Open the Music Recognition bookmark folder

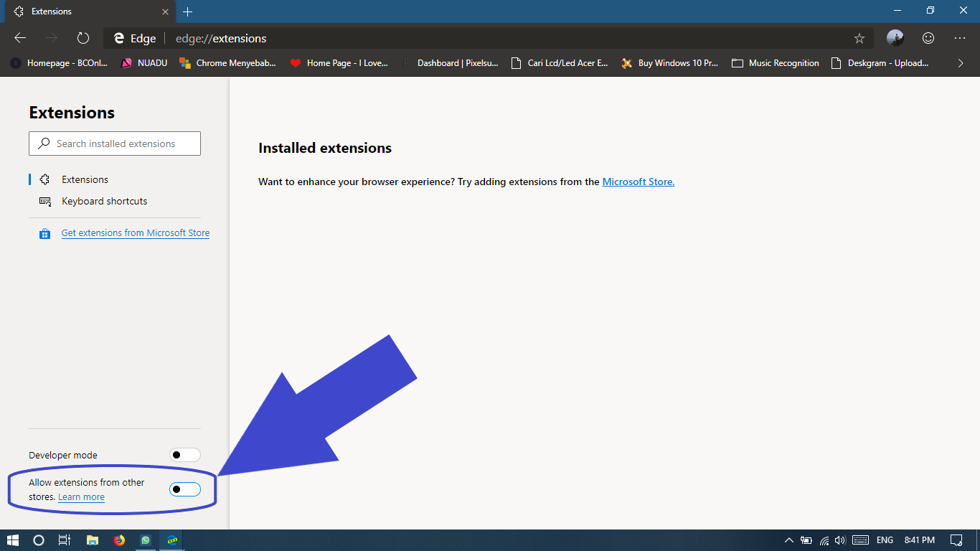pos(776,63)
